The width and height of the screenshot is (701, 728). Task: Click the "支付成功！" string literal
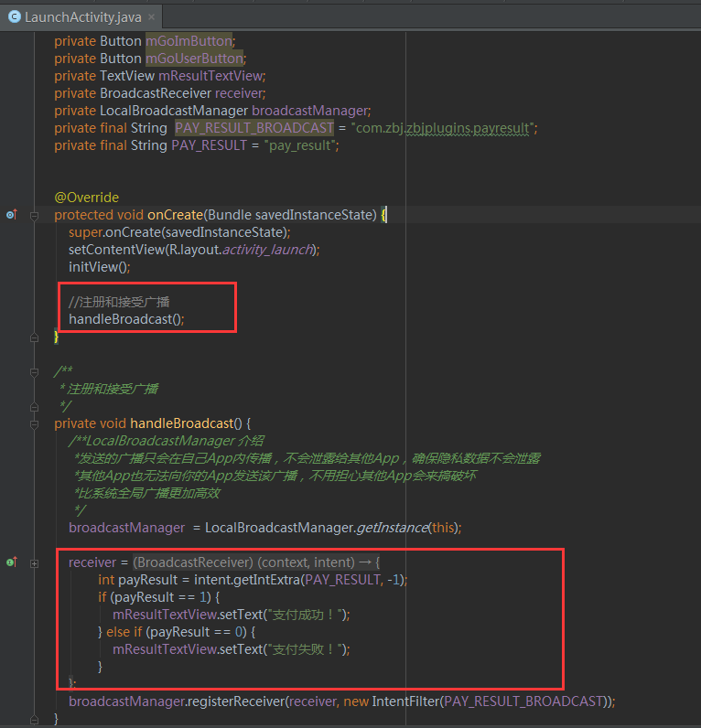coord(305,615)
